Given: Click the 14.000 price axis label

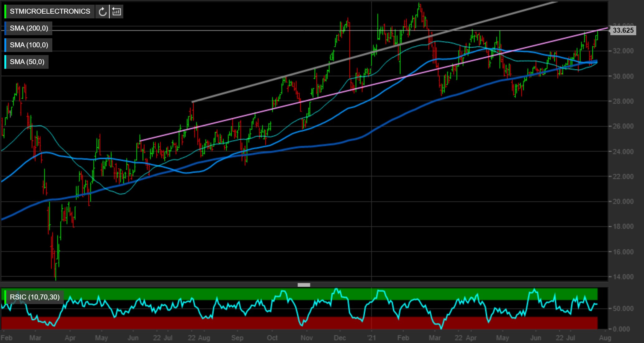Looking at the screenshot, I should pos(623,277).
